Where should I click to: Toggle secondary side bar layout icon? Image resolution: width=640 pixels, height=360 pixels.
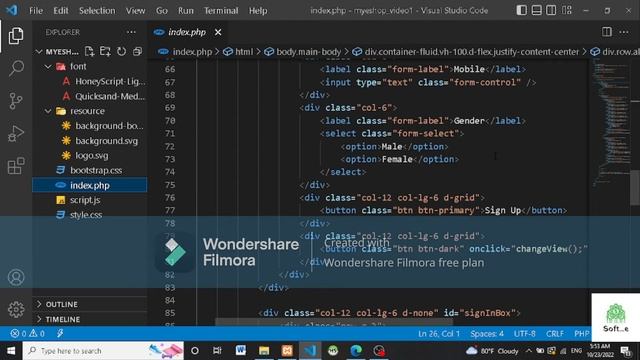pos(551,10)
